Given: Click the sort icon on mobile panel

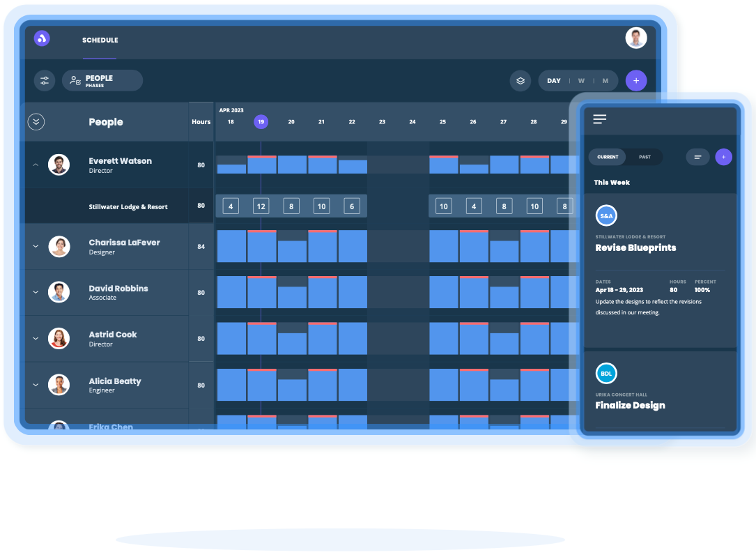Looking at the screenshot, I should point(697,157).
